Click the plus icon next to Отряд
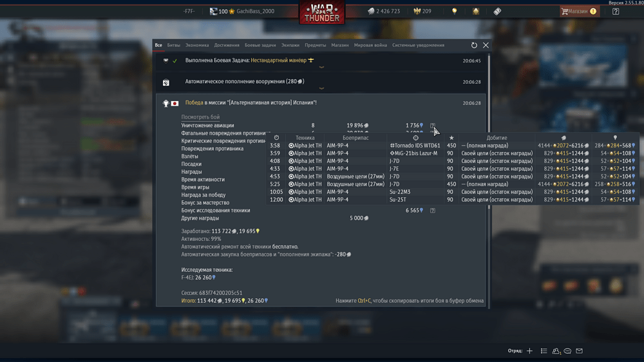The image size is (644, 362). point(529,351)
